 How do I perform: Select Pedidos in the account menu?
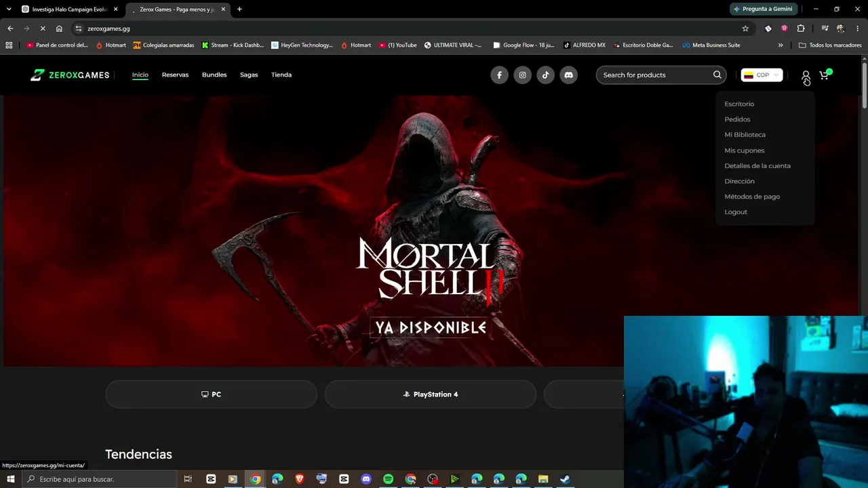point(737,119)
